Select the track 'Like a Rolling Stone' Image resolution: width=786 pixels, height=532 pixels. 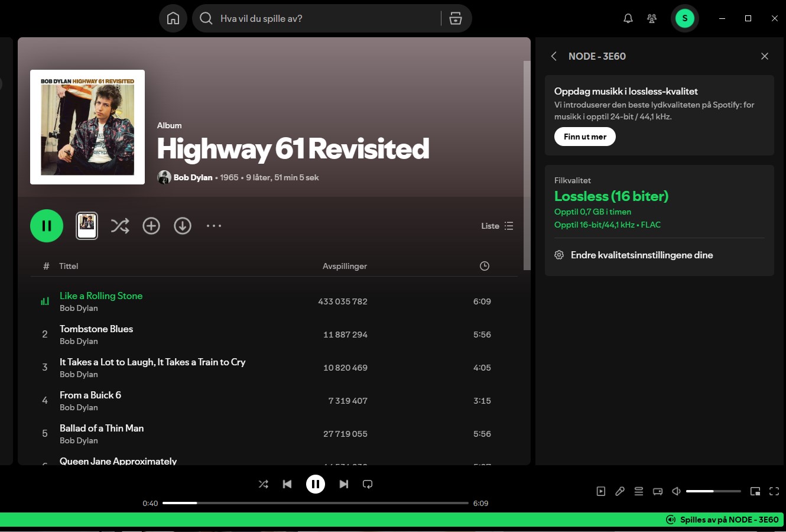pyautogui.click(x=101, y=296)
